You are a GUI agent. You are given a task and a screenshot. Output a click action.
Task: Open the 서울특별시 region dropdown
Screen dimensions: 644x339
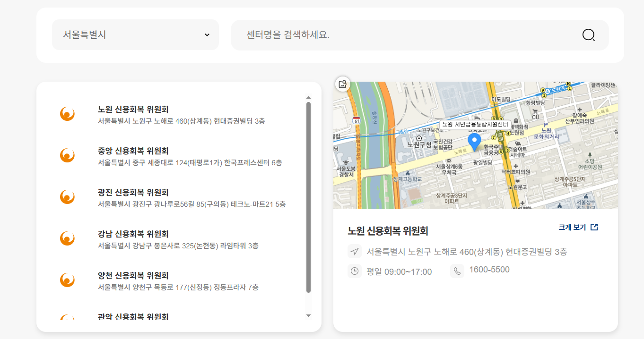coord(135,34)
